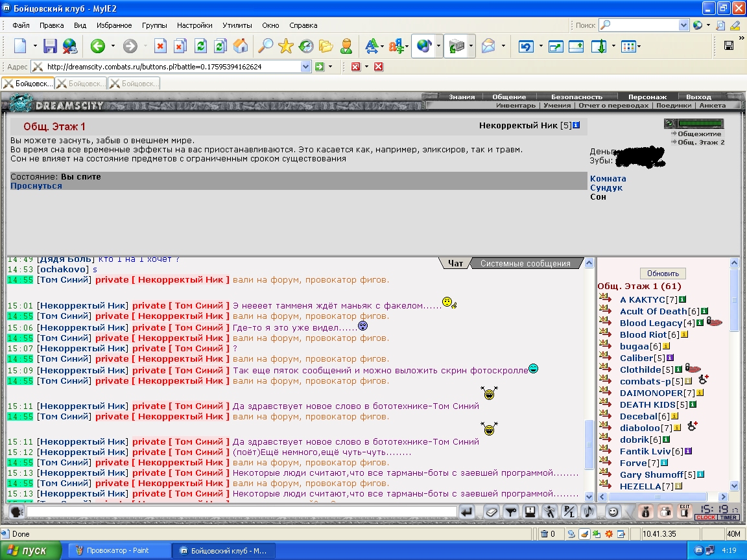Click the EXIT door icon in chat bar
Screen dimensions: 747x560
pos(684,511)
